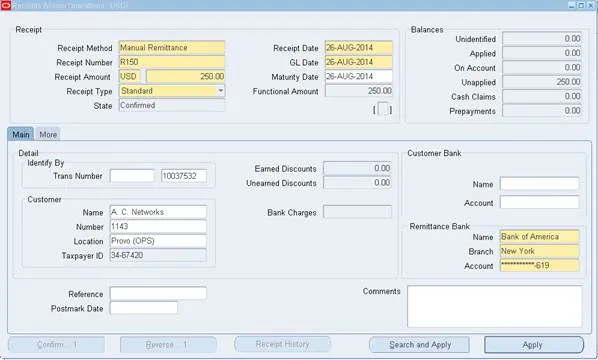The image size is (598, 360).
Task: Switch to the Main tab
Action: [x=21, y=135]
